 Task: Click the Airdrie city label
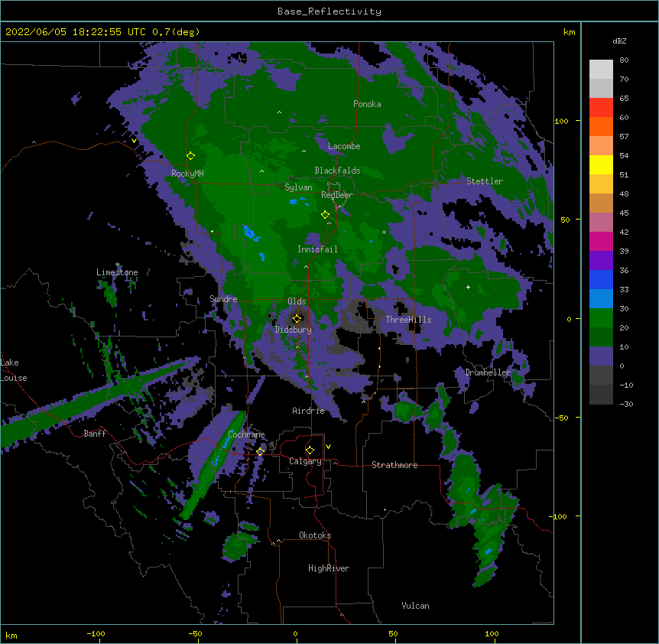pos(308,411)
